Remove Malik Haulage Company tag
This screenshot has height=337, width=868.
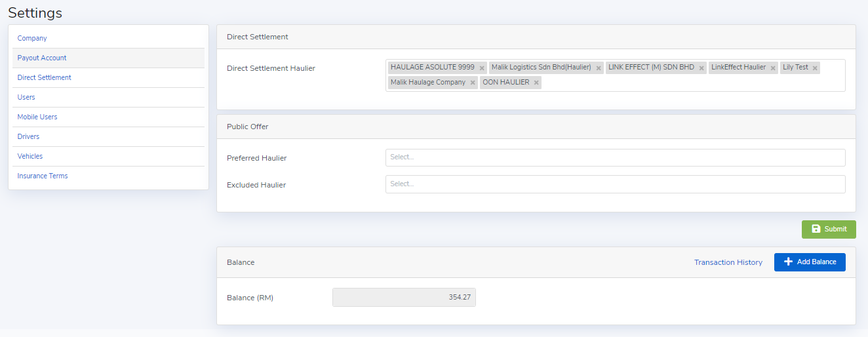coord(473,83)
